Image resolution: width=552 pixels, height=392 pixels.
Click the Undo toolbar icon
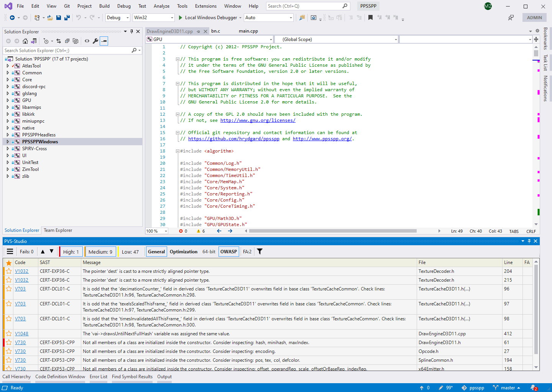[x=79, y=18]
